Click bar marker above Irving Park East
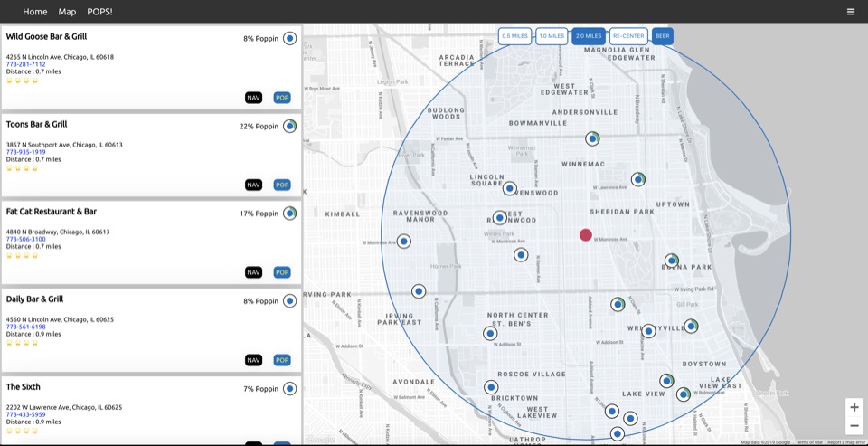This screenshot has height=446, width=868. click(419, 291)
